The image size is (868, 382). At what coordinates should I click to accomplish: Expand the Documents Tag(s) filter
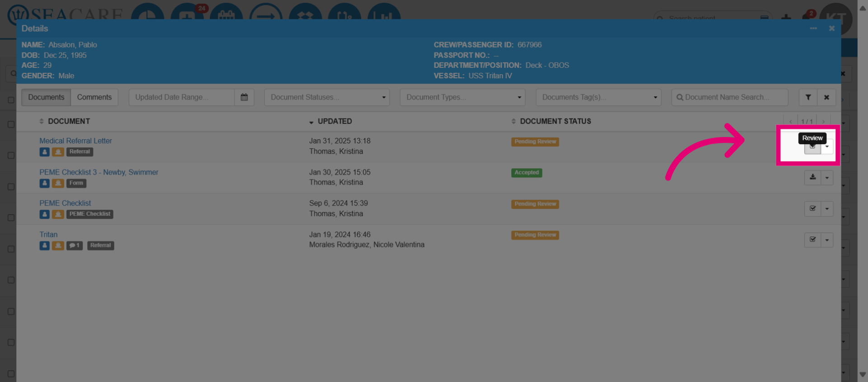598,97
